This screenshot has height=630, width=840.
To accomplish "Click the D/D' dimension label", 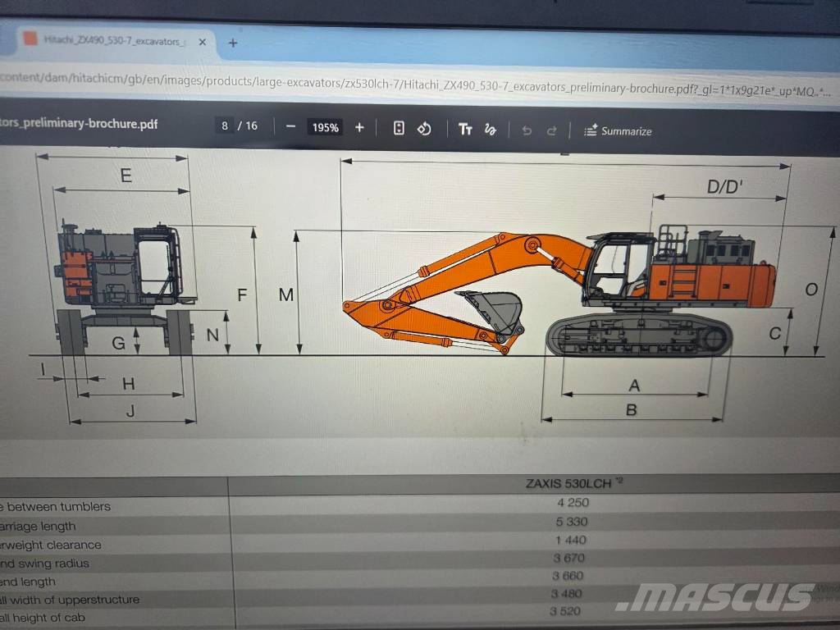I will pyautogui.click(x=724, y=186).
